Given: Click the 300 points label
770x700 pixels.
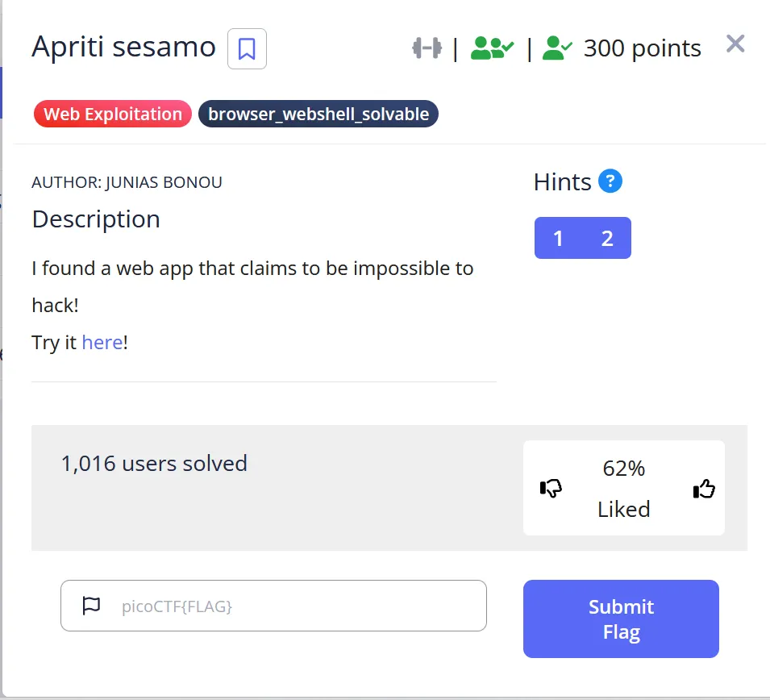Looking at the screenshot, I should [x=642, y=48].
